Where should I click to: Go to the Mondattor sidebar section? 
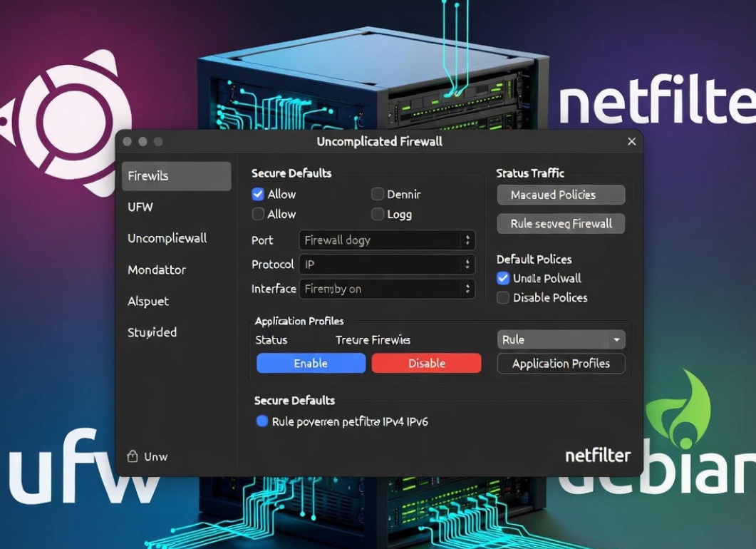tap(157, 270)
